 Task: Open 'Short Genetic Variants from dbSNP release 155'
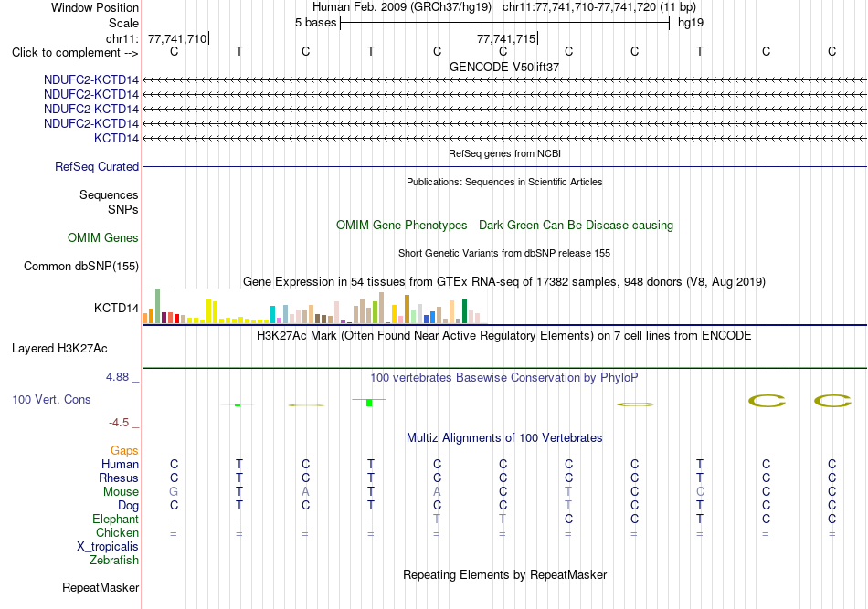[x=504, y=253]
